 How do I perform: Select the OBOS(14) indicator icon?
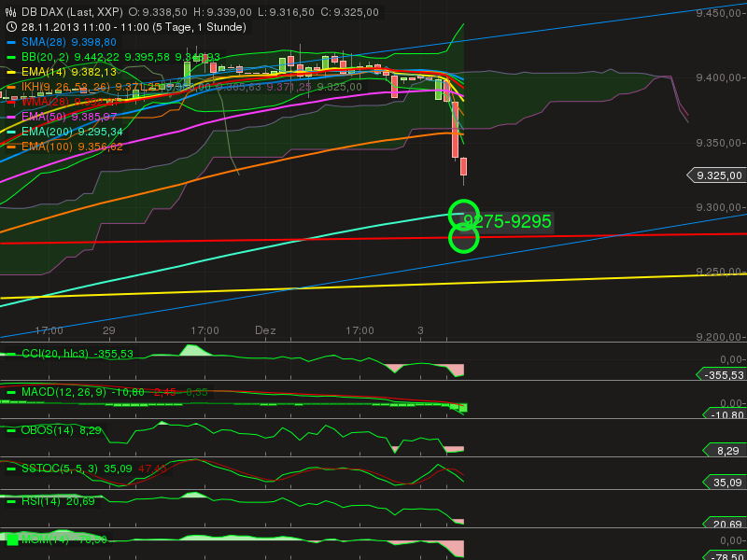click(x=10, y=429)
